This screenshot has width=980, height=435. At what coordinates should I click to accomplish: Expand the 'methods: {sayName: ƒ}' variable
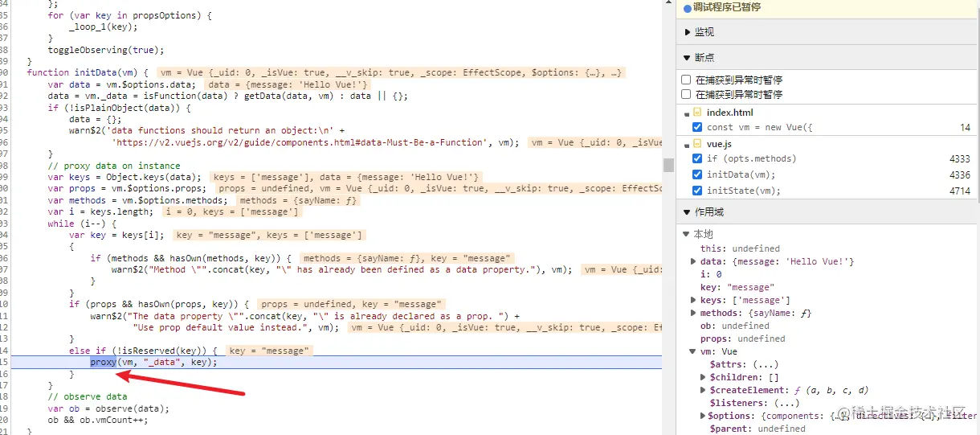[694, 313]
